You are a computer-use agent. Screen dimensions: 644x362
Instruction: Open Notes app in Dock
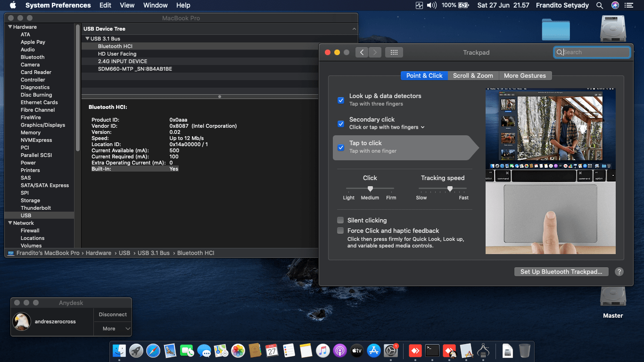coord(306,351)
